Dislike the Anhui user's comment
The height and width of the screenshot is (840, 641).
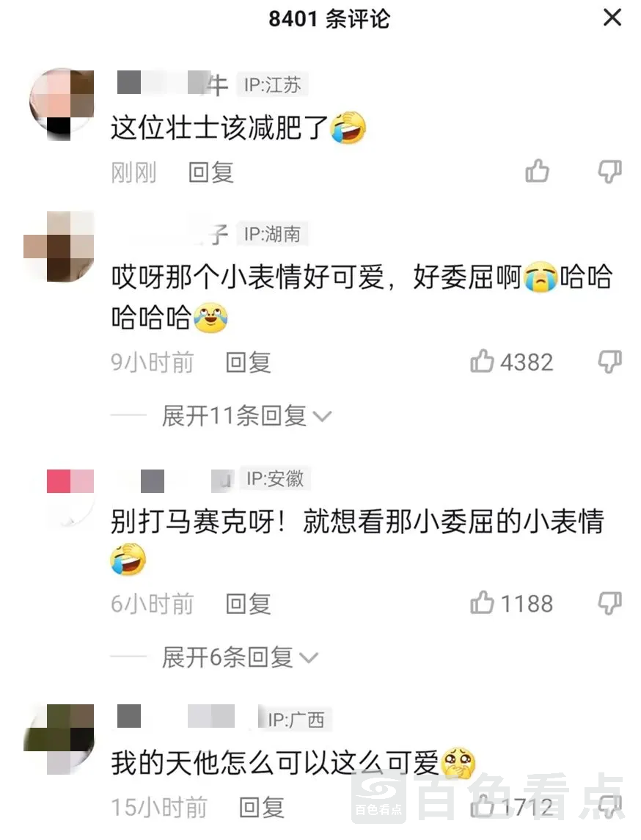(x=610, y=603)
